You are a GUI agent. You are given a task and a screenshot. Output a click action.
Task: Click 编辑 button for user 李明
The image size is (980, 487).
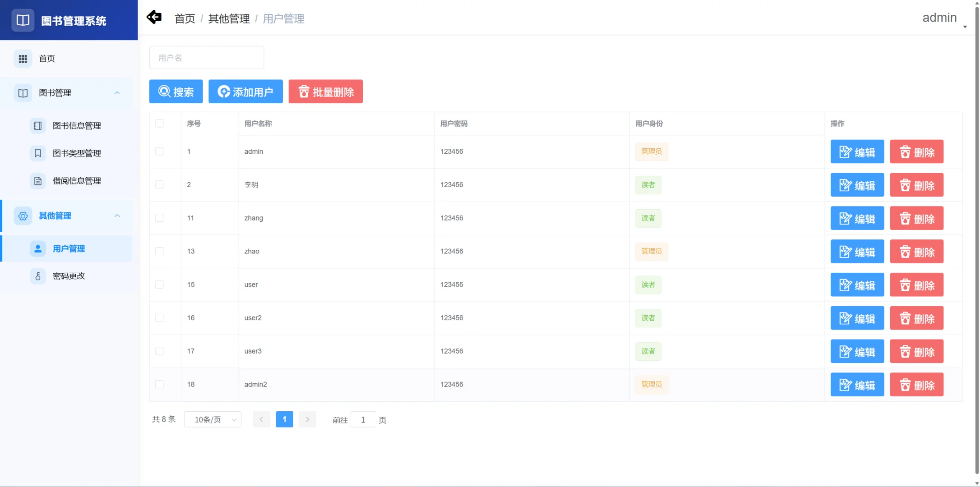[856, 184]
